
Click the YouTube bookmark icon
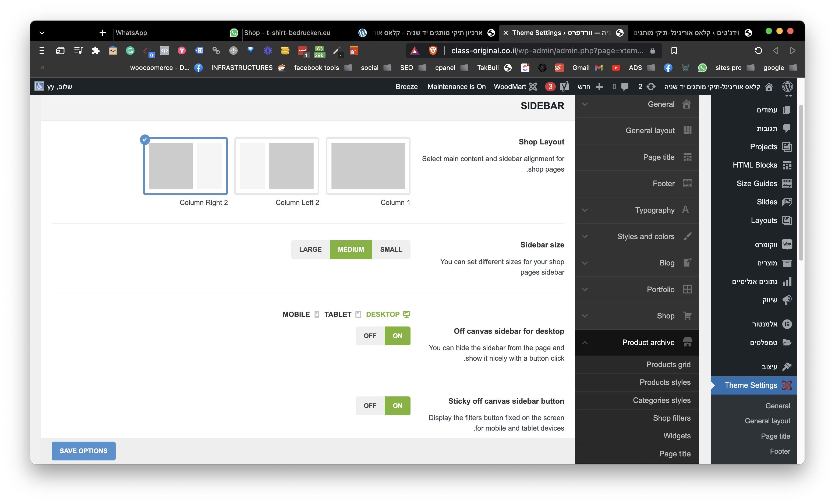click(x=616, y=68)
